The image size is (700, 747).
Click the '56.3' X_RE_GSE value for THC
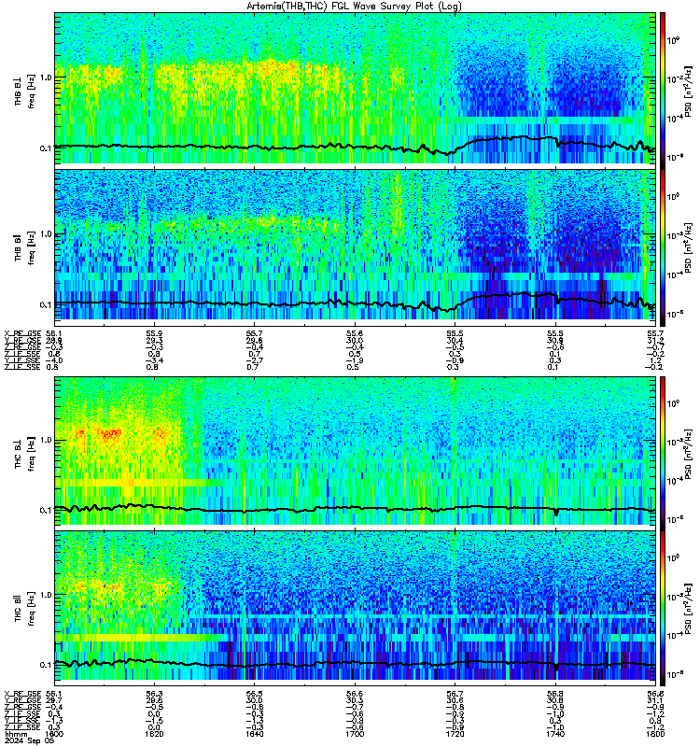[x=154, y=694]
